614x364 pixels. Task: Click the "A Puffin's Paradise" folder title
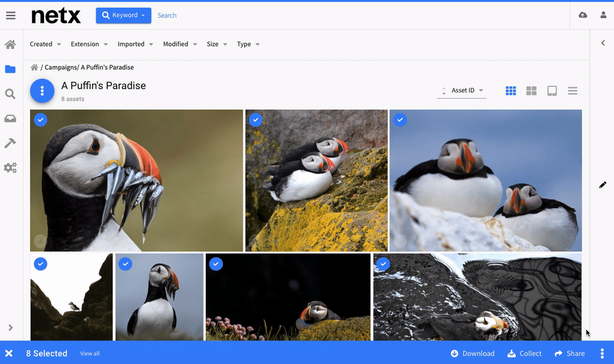[104, 86]
